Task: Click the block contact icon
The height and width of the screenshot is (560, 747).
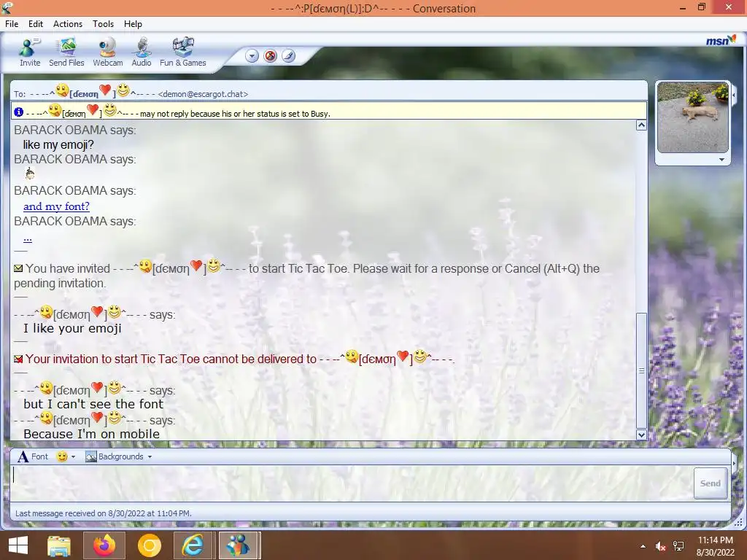Action: pos(270,56)
